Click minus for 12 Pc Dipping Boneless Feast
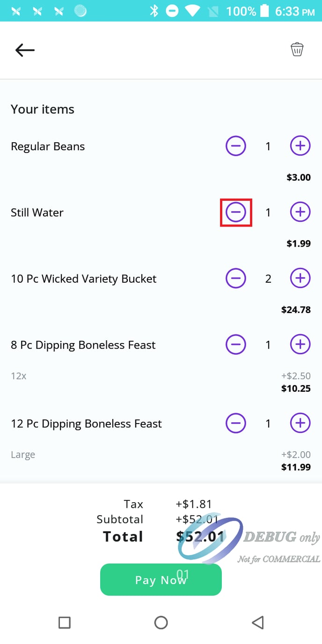This screenshot has height=644, width=322. point(236,423)
